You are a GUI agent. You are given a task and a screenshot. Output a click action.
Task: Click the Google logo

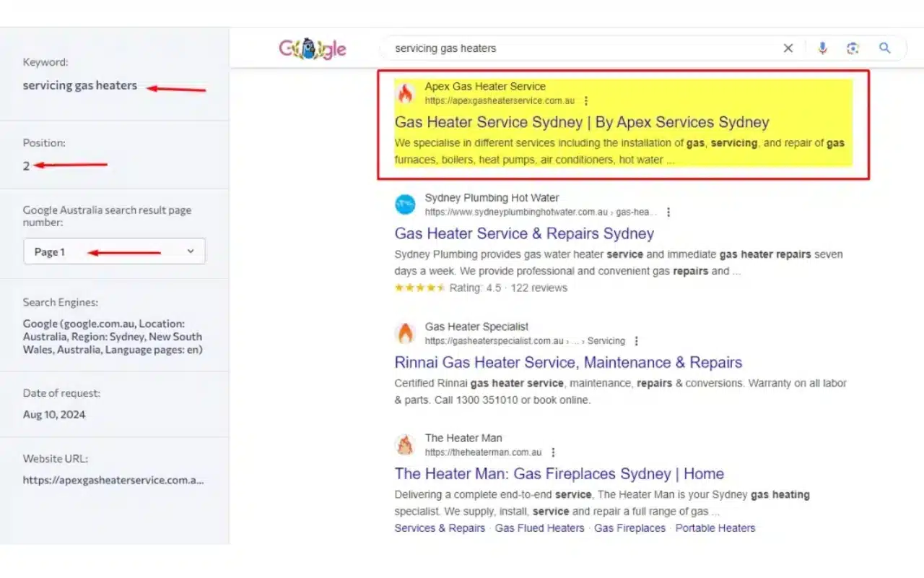pos(313,48)
